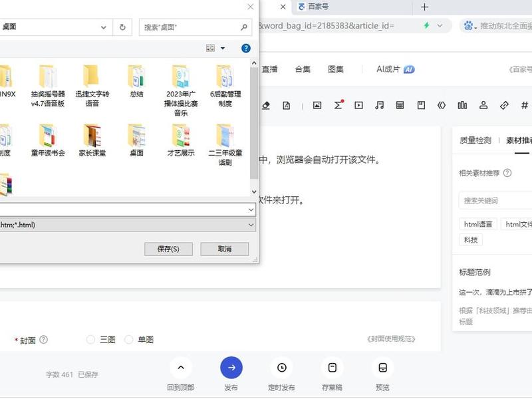Image resolution: width=532 pixels, height=399 pixels.
Task: Click the 保存(S) button in file dialog
Action: pos(169,249)
